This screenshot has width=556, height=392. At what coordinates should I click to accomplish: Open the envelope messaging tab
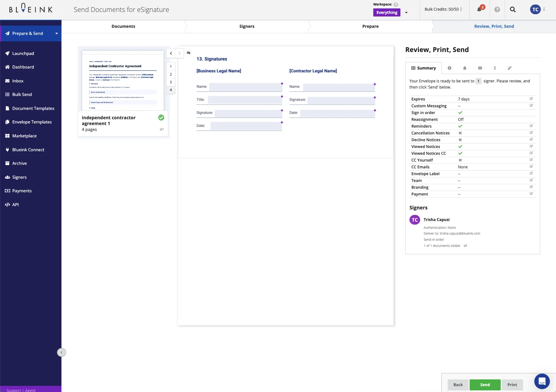pos(480,68)
